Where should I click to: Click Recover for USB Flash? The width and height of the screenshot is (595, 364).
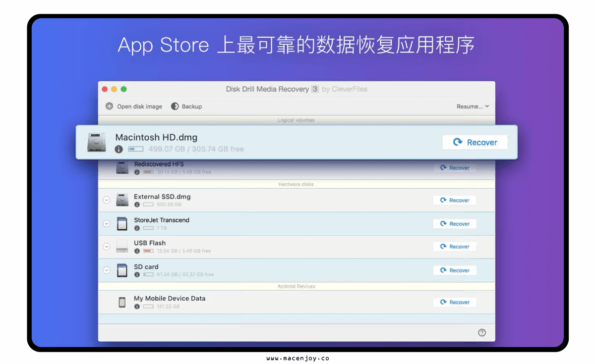click(455, 247)
